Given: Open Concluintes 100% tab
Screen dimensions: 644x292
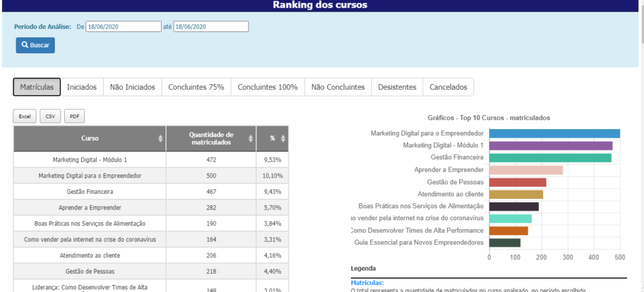Looking at the screenshot, I should click(267, 87).
